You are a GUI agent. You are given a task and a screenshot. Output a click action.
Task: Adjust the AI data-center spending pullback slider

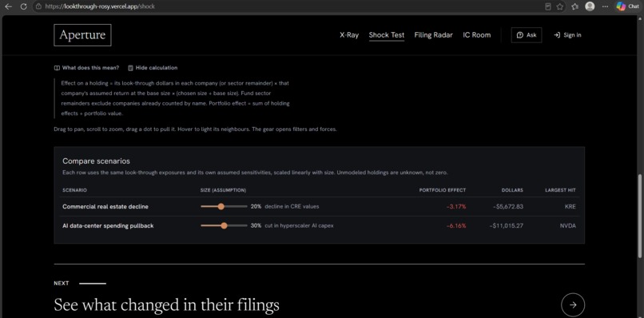pos(224,225)
